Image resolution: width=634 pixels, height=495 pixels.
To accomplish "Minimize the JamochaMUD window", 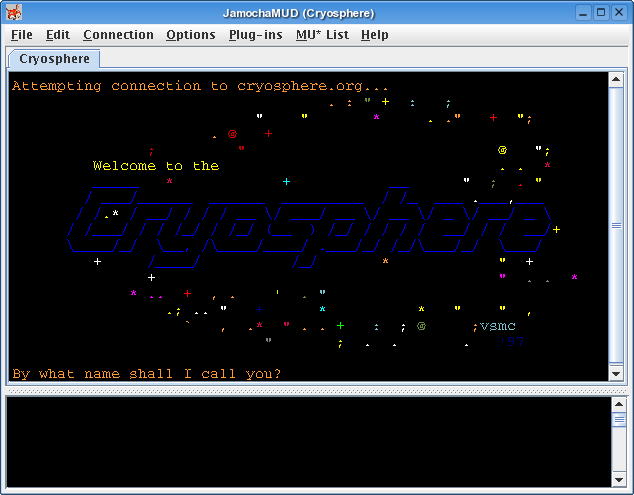I will (x=583, y=12).
